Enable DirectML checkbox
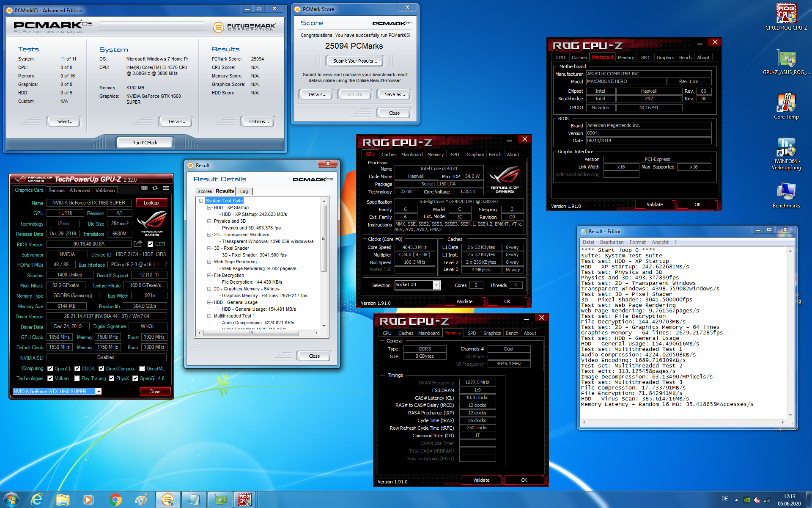This screenshot has width=812, height=508. (142, 368)
